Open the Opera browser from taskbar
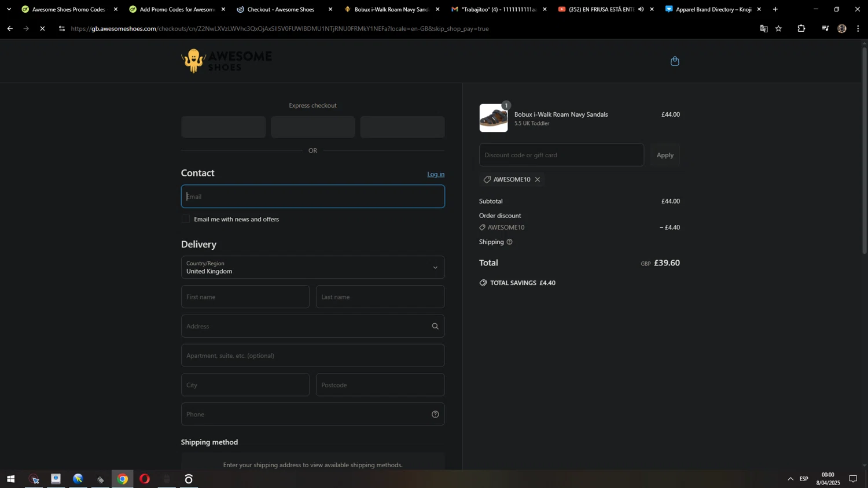The height and width of the screenshot is (488, 868). [145, 479]
